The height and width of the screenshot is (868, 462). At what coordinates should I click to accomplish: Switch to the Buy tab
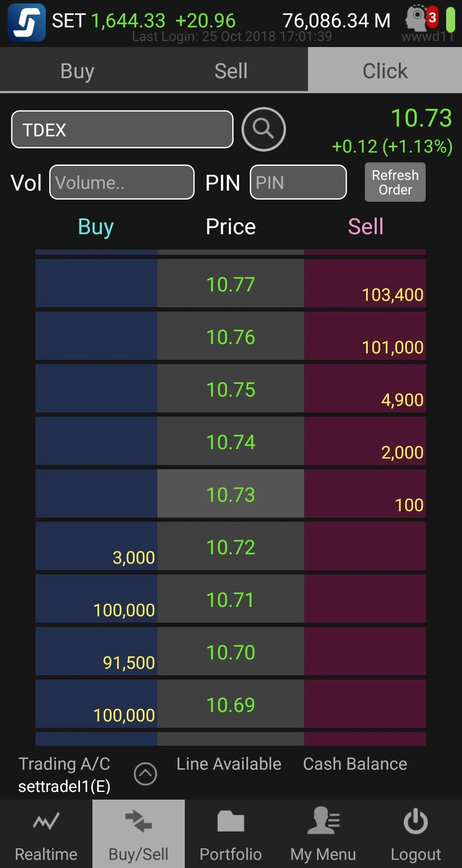click(x=77, y=71)
